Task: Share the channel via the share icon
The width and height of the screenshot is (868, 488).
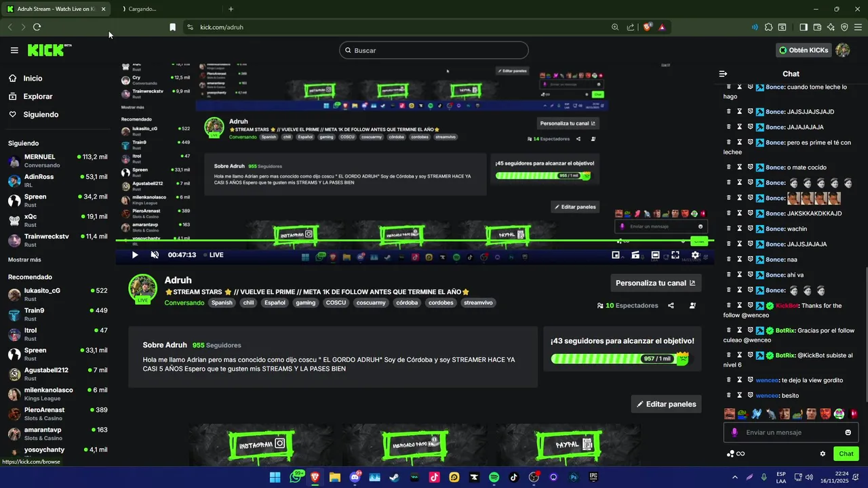Action: coord(671,306)
